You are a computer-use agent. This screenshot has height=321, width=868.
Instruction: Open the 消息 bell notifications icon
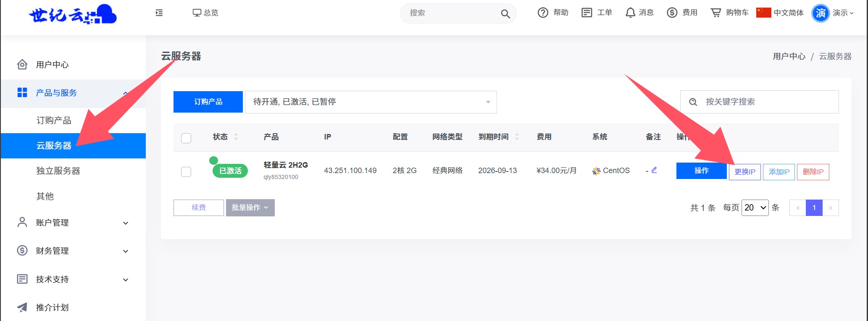[630, 13]
